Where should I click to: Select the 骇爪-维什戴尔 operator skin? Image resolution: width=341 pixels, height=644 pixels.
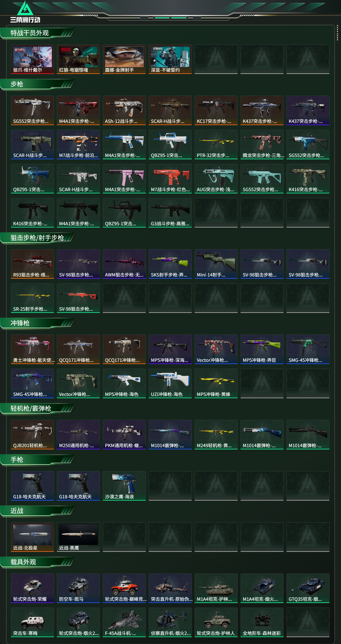(33, 59)
